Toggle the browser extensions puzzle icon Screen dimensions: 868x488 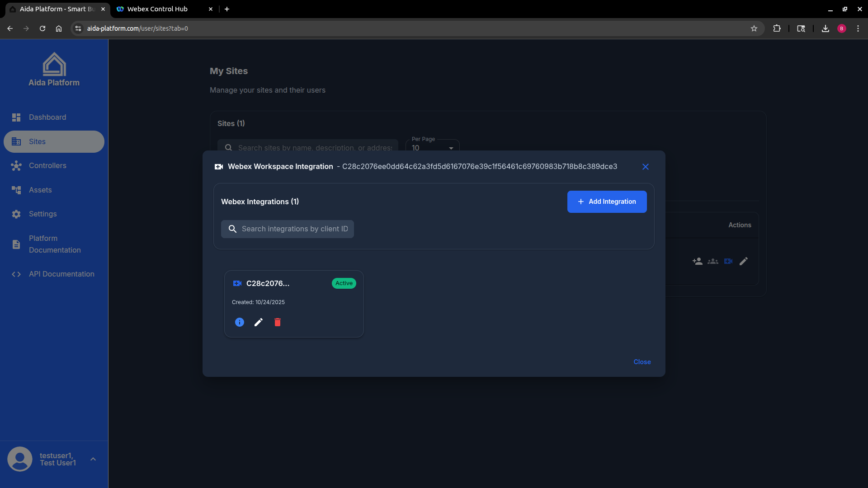777,28
